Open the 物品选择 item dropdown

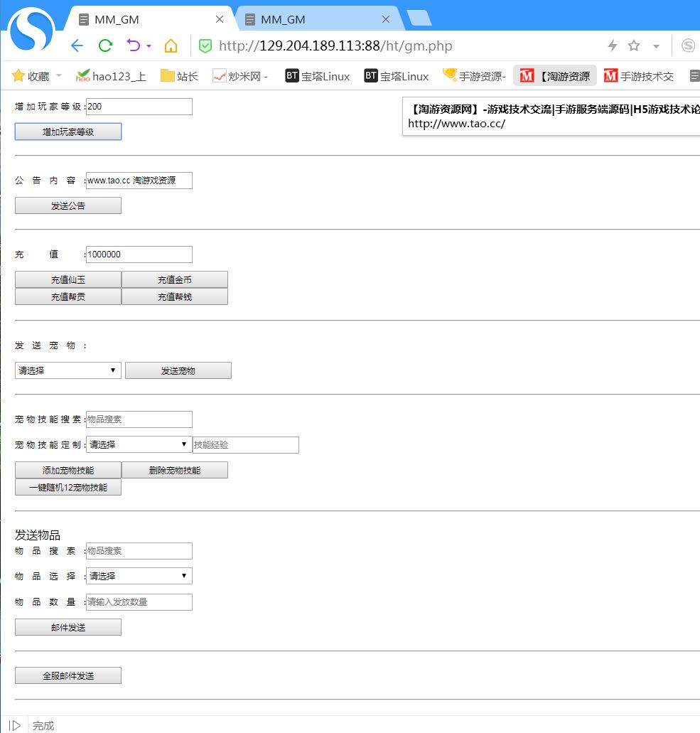[139, 576]
